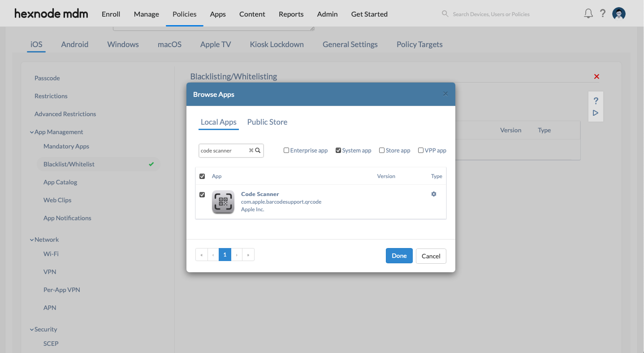Select page 1 in the pagination control
The image size is (644, 353).
pyautogui.click(x=225, y=254)
